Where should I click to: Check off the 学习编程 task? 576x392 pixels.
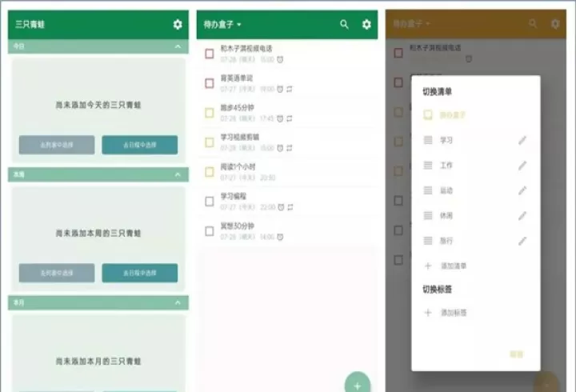210,202
